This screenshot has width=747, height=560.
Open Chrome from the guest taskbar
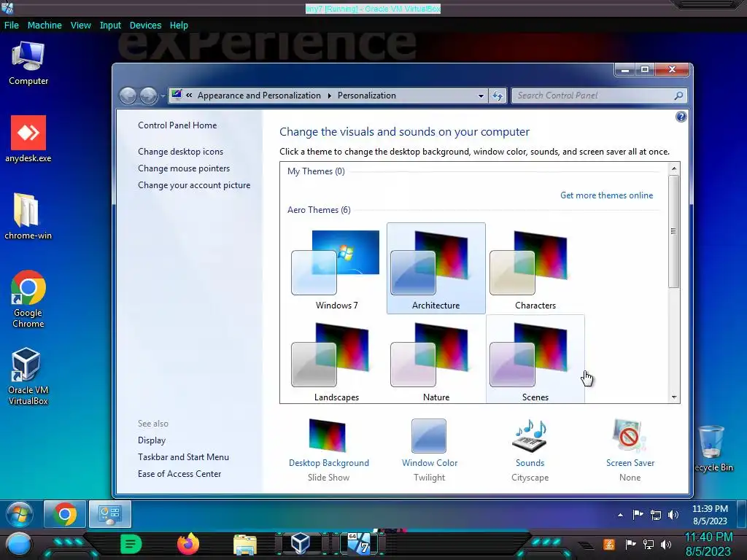(x=65, y=514)
